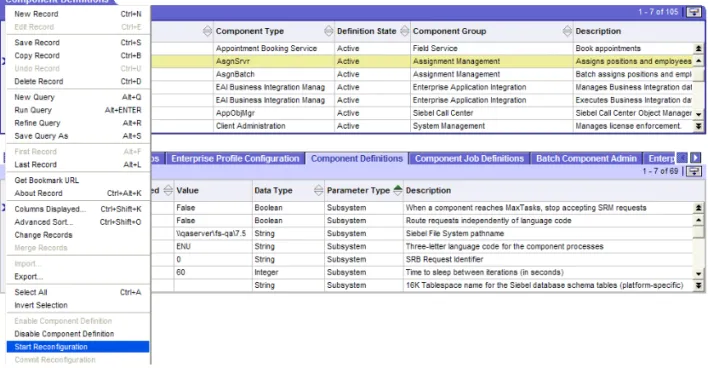The width and height of the screenshot is (708, 368).
Task: Open About Record from the menu
Action: click(x=78, y=193)
